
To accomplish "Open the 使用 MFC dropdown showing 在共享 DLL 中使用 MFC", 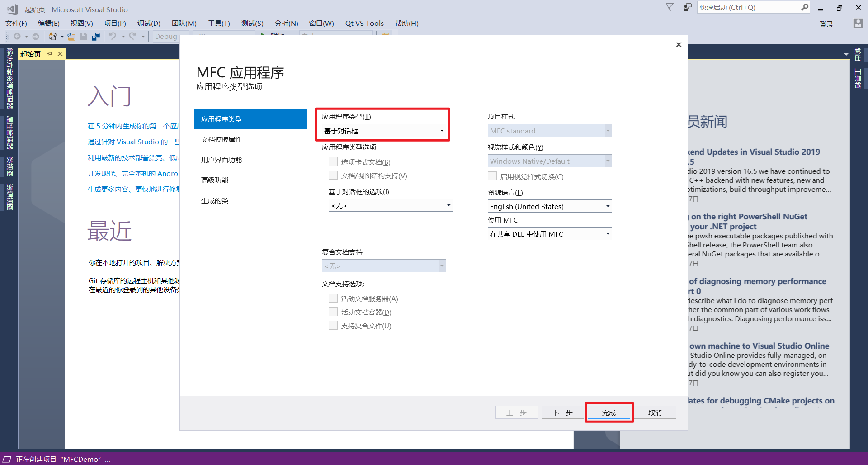I will click(550, 234).
